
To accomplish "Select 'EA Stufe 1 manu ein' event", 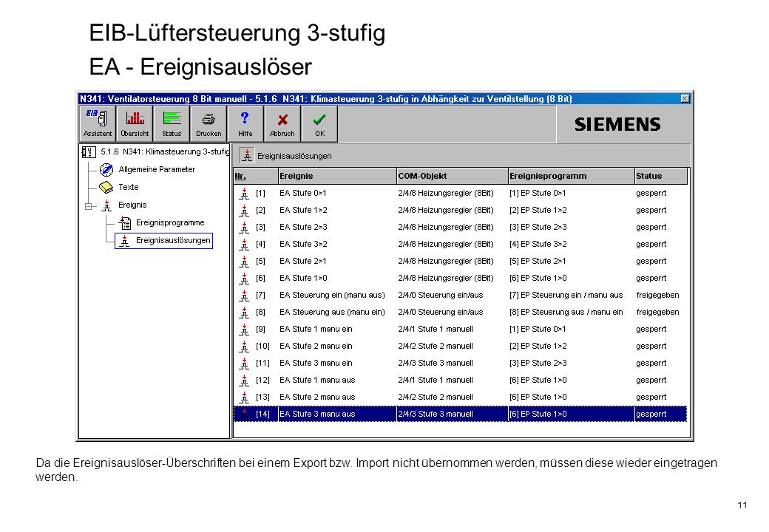I will coord(316,330).
